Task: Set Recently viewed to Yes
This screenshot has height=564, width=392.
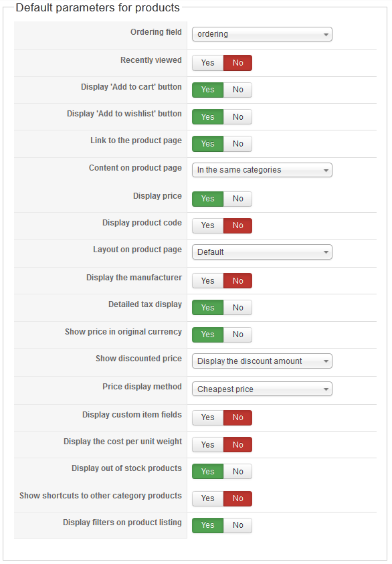Action: pyautogui.click(x=207, y=63)
